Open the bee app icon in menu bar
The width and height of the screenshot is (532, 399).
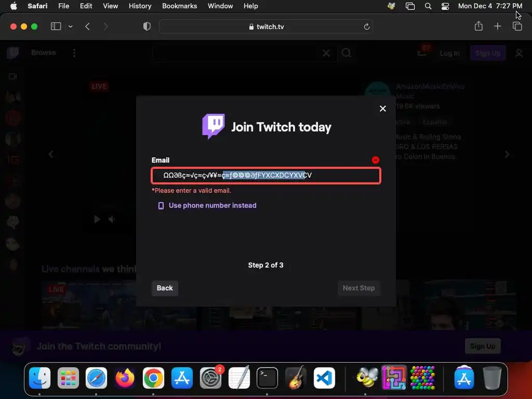click(x=391, y=6)
